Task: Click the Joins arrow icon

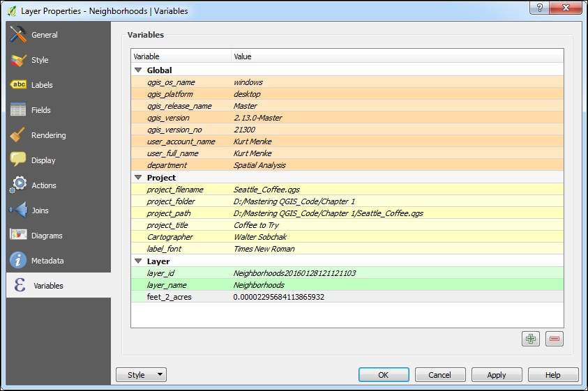Action: pos(19,210)
